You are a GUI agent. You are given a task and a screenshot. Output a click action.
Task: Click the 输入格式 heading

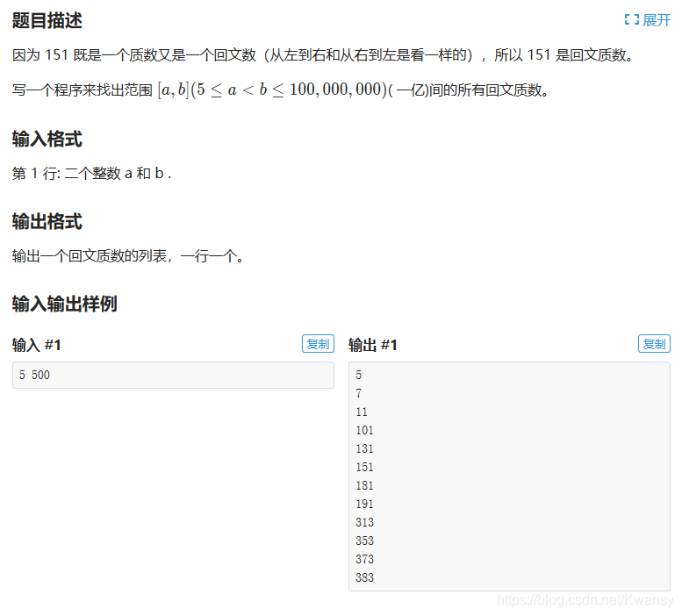(47, 140)
